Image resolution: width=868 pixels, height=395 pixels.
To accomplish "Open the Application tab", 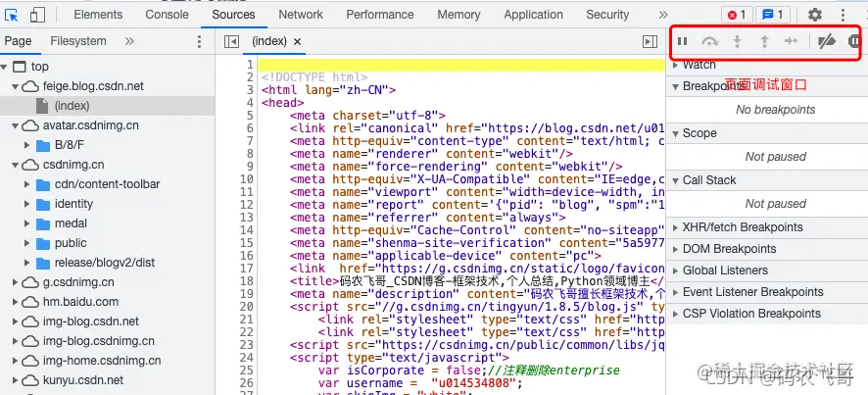I will click(x=533, y=15).
